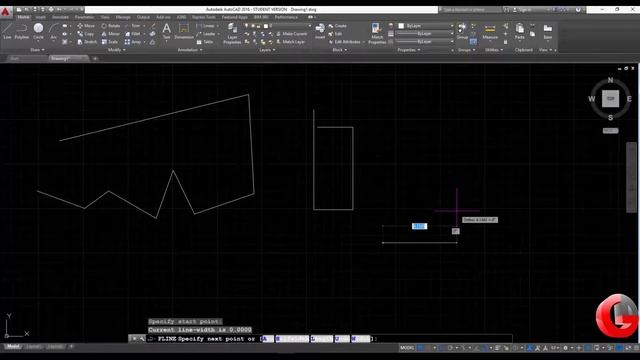Viewport: 640px width, 360px height.
Task: Toggle MODEL space in status bar
Action: (407, 348)
